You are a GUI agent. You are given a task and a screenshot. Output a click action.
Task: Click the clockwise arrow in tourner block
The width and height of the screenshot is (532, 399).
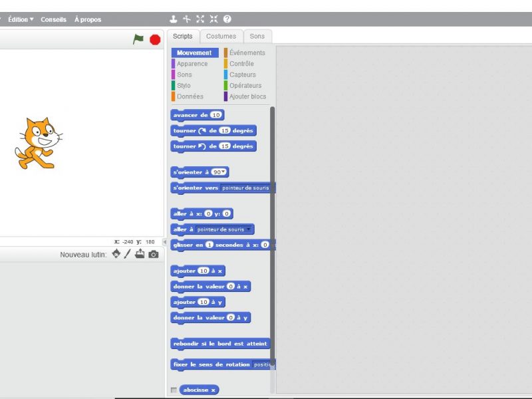tap(202, 130)
